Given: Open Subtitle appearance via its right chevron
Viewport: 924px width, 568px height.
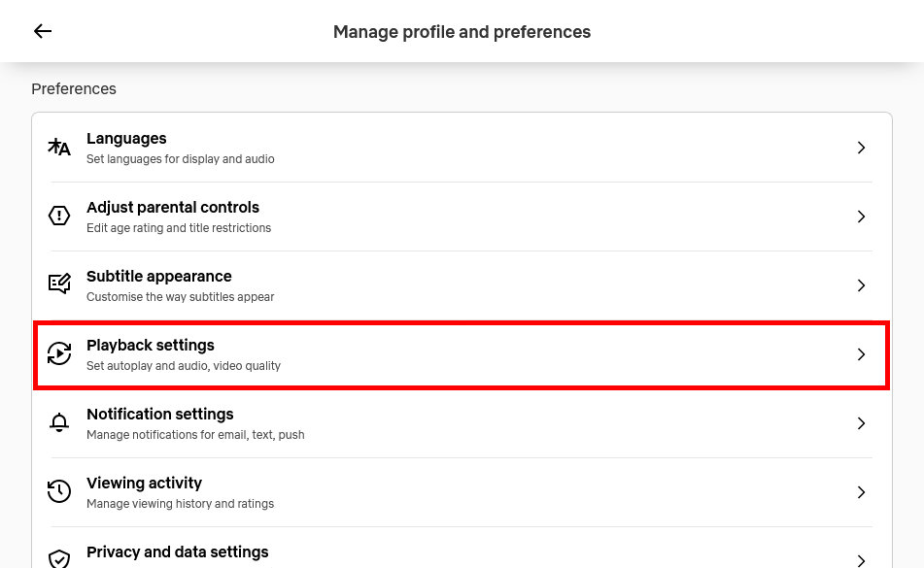Looking at the screenshot, I should click(x=861, y=284).
